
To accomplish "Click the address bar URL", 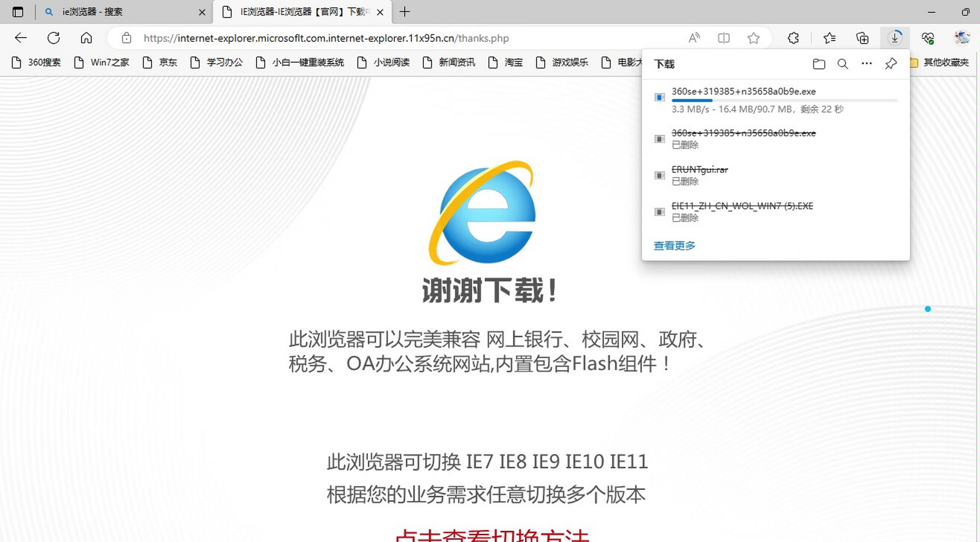I will 326,39.
